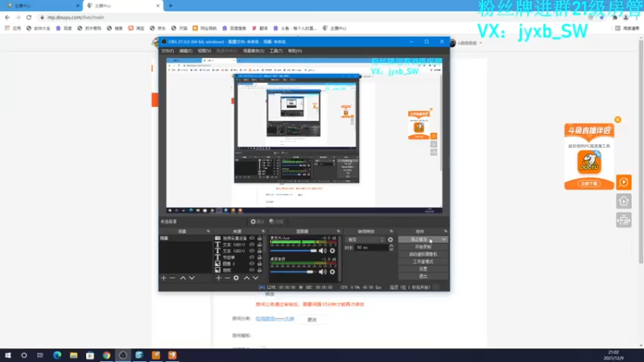
Task: Reload the Chrome page
Action: click(29, 17)
